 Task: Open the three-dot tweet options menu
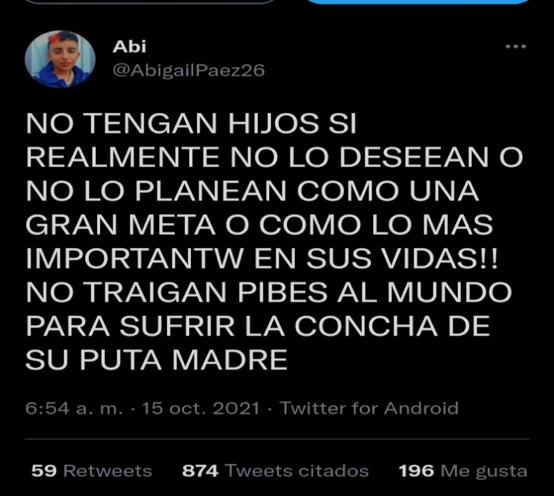(515, 46)
